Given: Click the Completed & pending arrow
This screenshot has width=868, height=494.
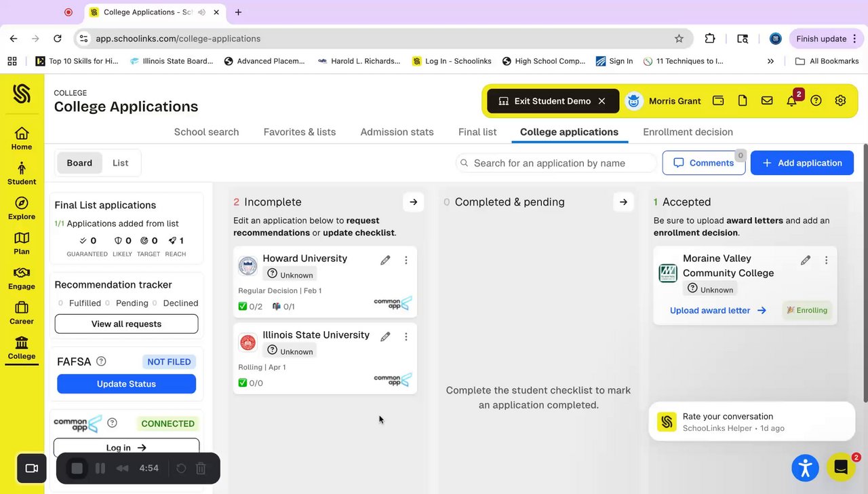Looking at the screenshot, I should 623,202.
